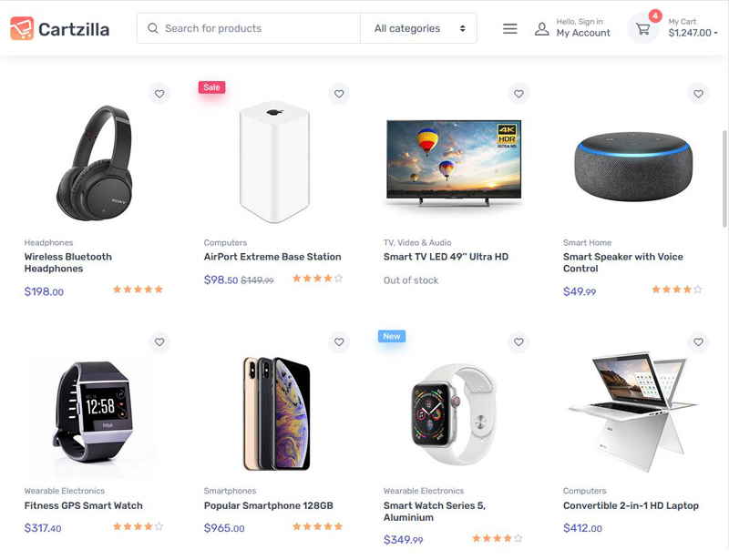Screen dimensions: 729x560
Task: Open the Wearable Electronics category above Fitness Watch
Action: coord(64,492)
